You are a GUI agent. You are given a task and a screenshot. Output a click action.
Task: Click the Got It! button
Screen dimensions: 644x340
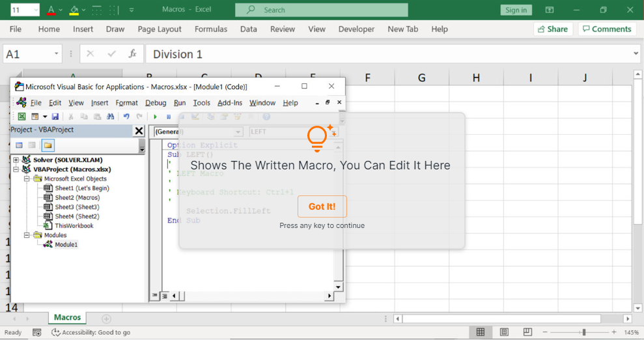[322, 206]
